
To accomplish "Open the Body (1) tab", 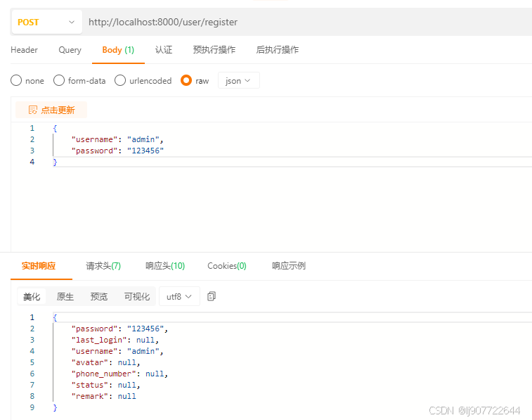I will (118, 50).
